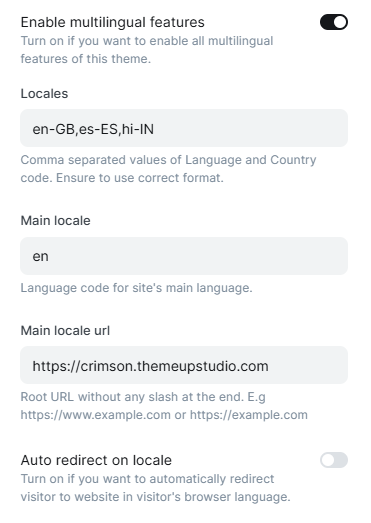Click the multilingual features description text
The height and width of the screenshot is (523, 371).
point(147,50)
